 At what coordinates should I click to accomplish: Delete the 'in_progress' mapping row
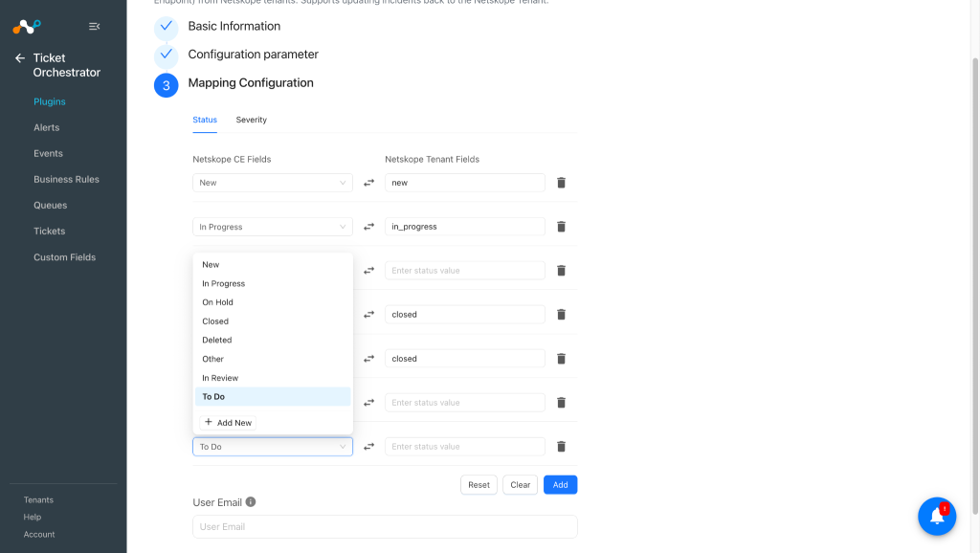pos(561,226)
